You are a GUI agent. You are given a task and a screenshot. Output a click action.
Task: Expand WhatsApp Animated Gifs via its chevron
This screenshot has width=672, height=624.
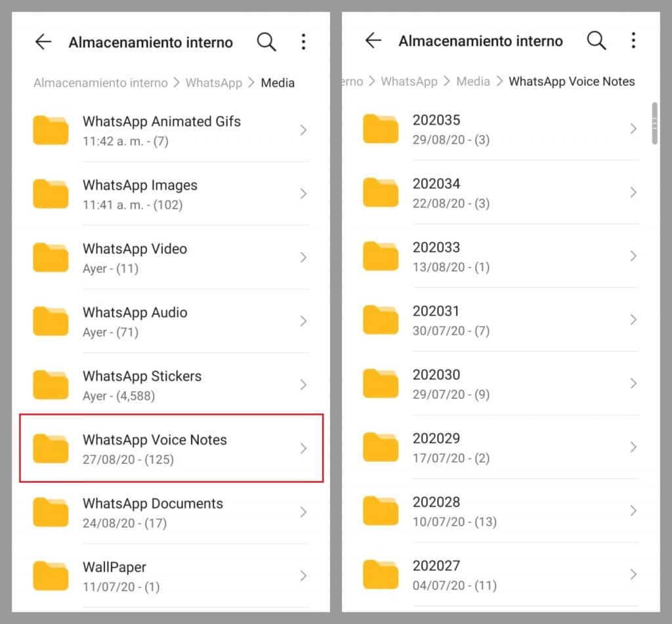tap(303, 130)
